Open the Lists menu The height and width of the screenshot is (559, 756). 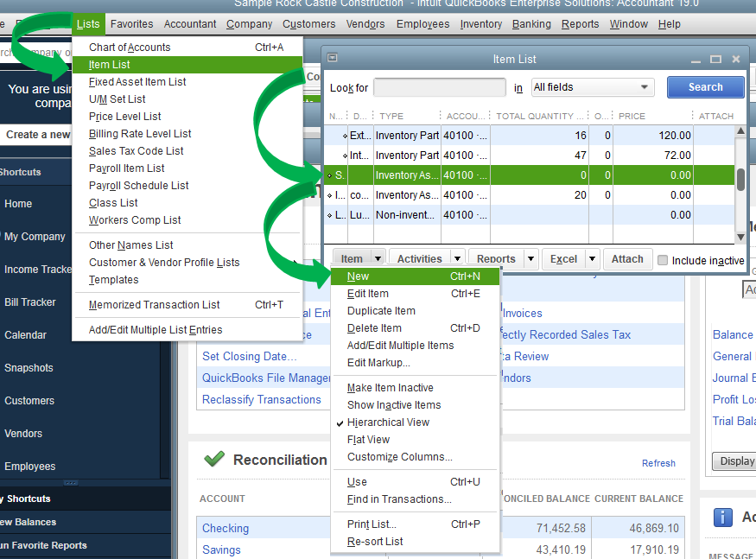click(88, 24)
